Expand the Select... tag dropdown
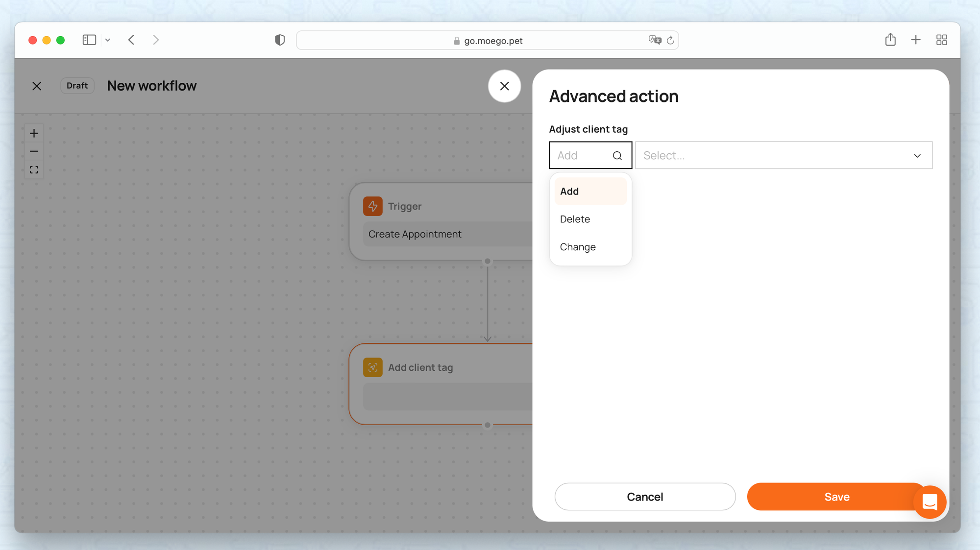The image size is (980, 550). coord(783,156)
